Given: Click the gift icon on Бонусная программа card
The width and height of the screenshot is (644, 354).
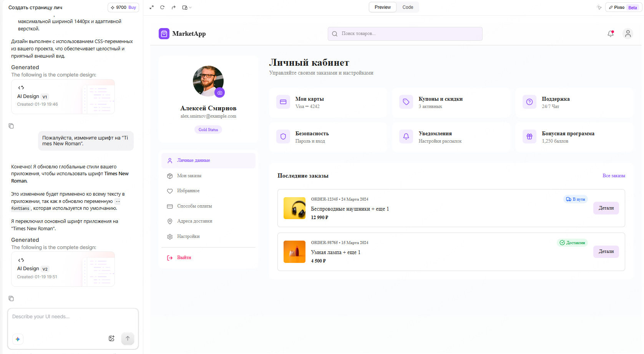Looking at the screenshot, I should click(x=529, y=136).
